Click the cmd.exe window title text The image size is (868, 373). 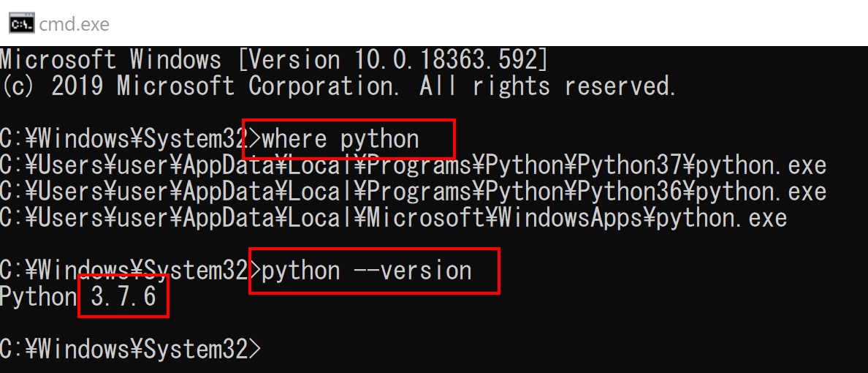click(75, 24)
